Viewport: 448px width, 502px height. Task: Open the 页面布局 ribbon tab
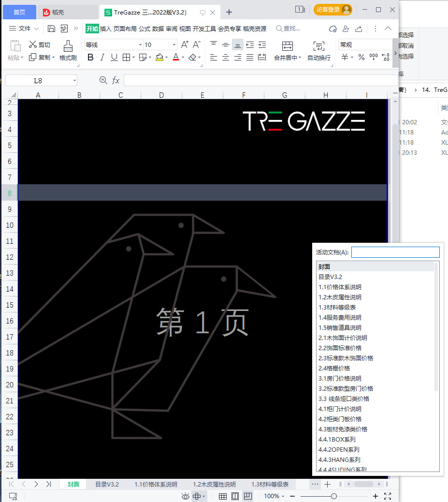coord(125,29)
